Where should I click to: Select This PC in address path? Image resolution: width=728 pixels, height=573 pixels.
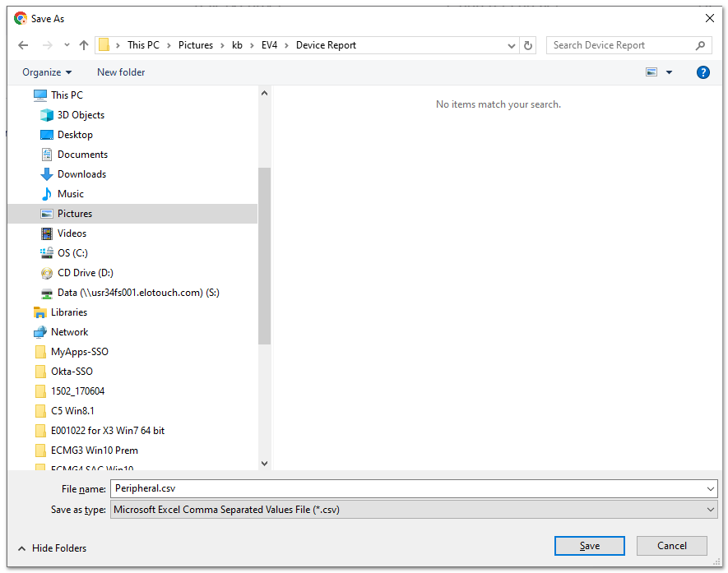coord(143,45)
